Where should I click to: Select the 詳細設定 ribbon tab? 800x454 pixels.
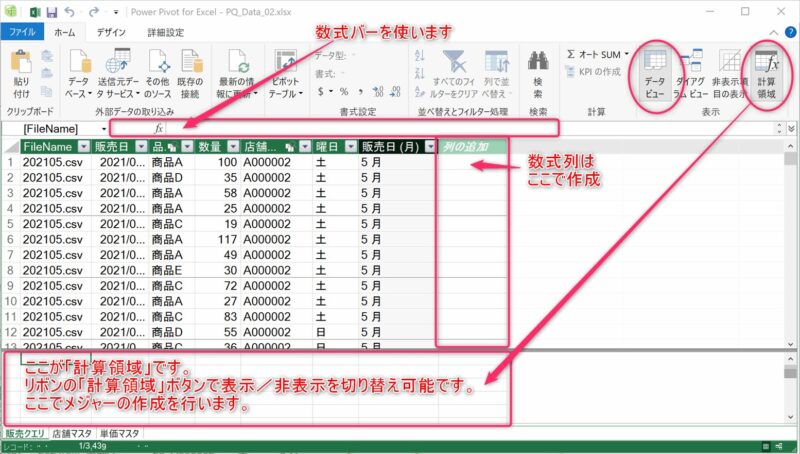click(165, 32)
